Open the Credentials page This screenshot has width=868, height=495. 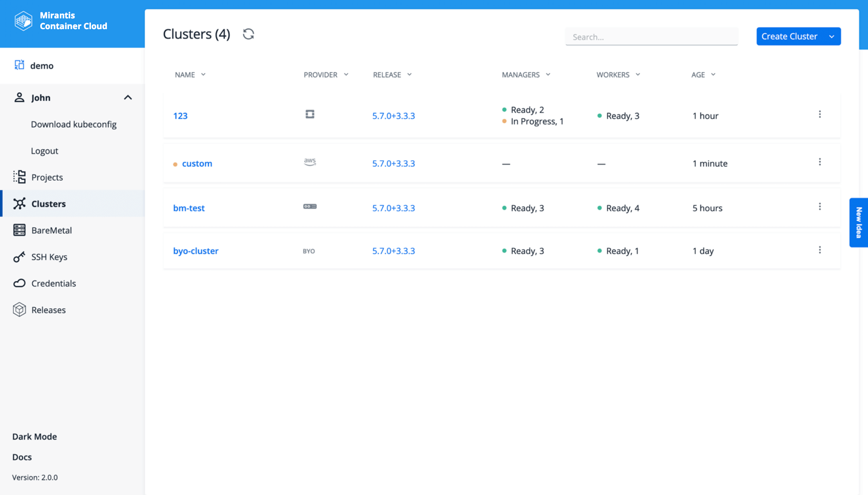pos(53,283)
